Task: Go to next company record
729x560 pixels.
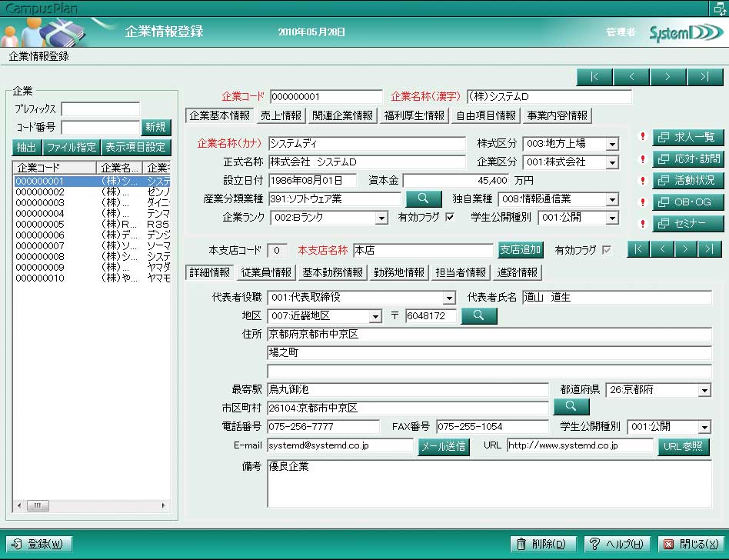Action: point(668,77)
